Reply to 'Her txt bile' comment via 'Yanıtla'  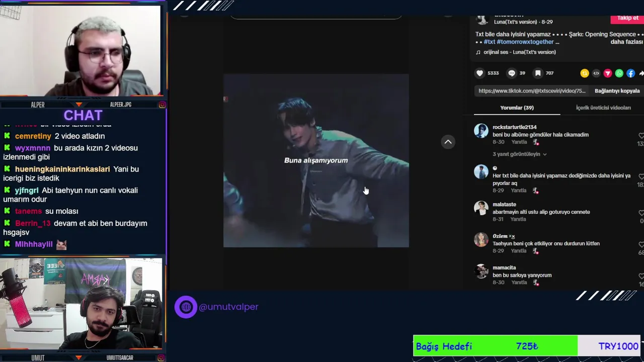click(x=519, y=191)
